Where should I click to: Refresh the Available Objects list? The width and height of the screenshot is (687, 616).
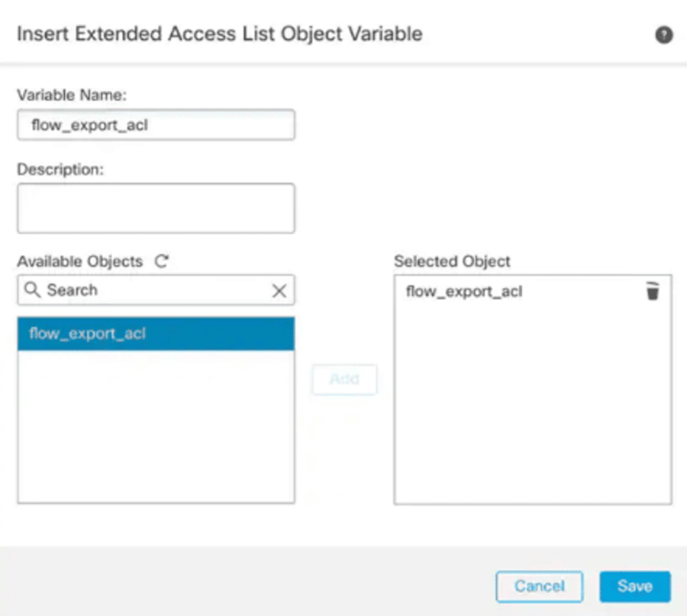(x=162, y=261)
